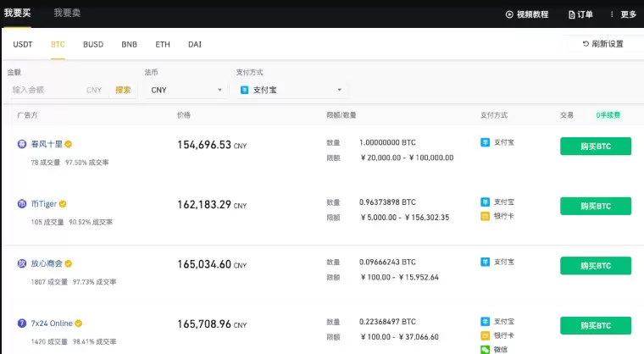Image resolution: width=644 pixels, height=354 pixels.
Task: Click the quantity 1.00000000 BTC
Action: coord(387,142)
